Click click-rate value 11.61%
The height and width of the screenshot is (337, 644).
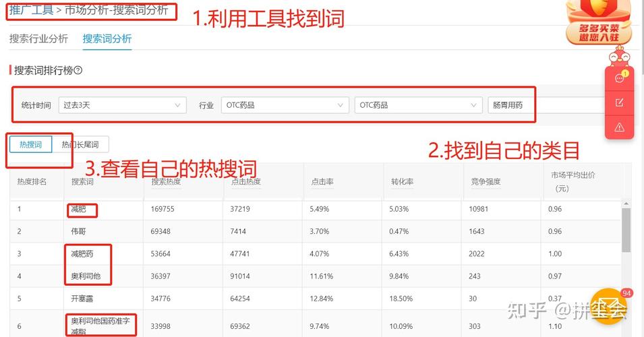[x=321, y=276]
